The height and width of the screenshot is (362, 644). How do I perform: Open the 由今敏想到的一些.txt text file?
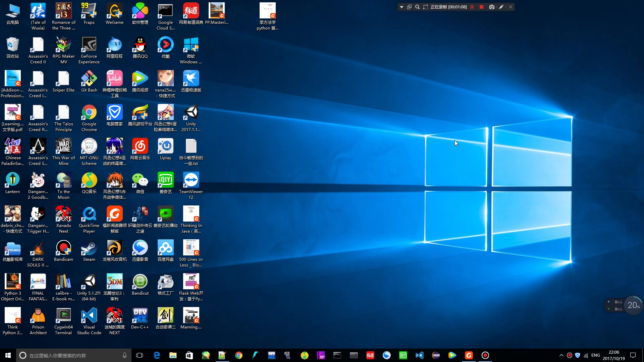191,152
